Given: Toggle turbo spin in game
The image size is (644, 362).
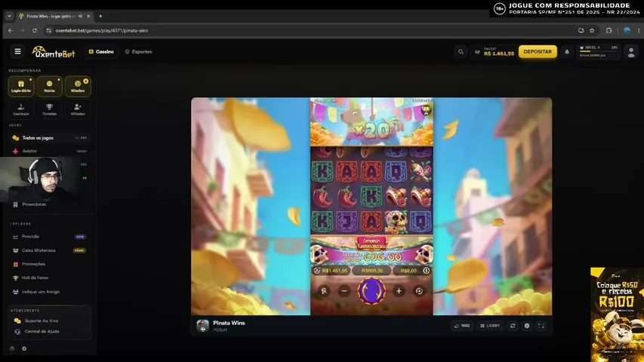Looking at the screenshot, I should [324, 291].
